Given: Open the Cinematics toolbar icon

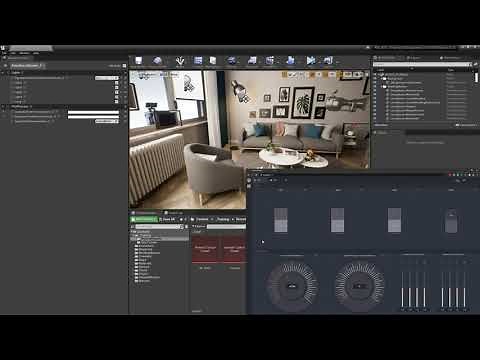Looking at the screenshot, I should click(270, 61).
